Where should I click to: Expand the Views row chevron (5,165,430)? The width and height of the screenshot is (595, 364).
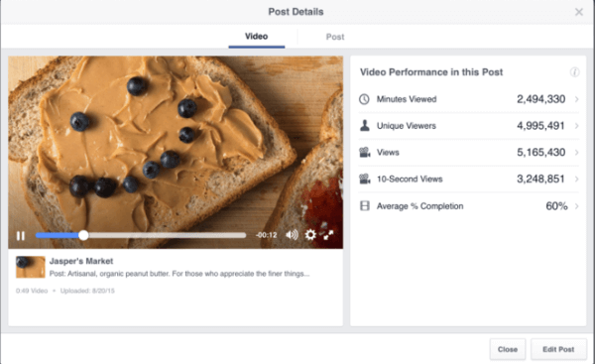576,153
